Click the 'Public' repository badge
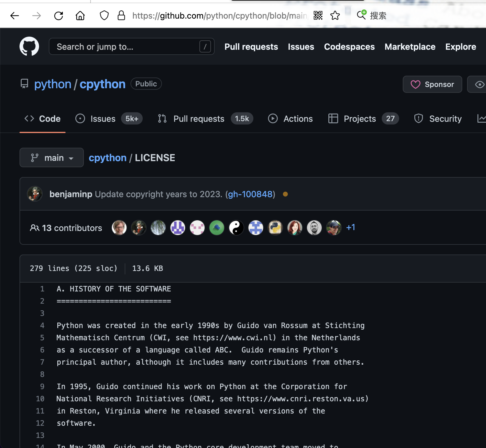The width and height of the screenshot is (486, 448). [x=146, y=84]
